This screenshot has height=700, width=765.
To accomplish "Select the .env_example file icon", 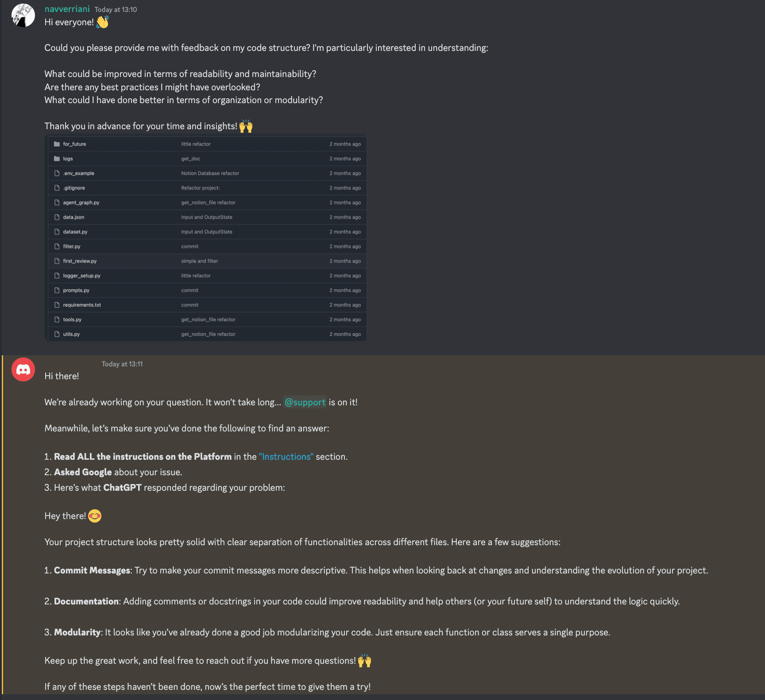I will (x=57, y=173).
